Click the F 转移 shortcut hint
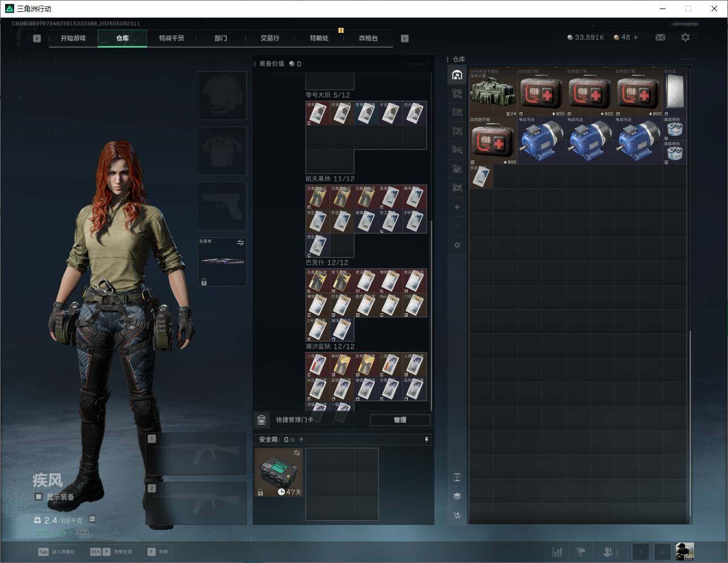This screenshot has height=563, width=728. tap(157, 552)
